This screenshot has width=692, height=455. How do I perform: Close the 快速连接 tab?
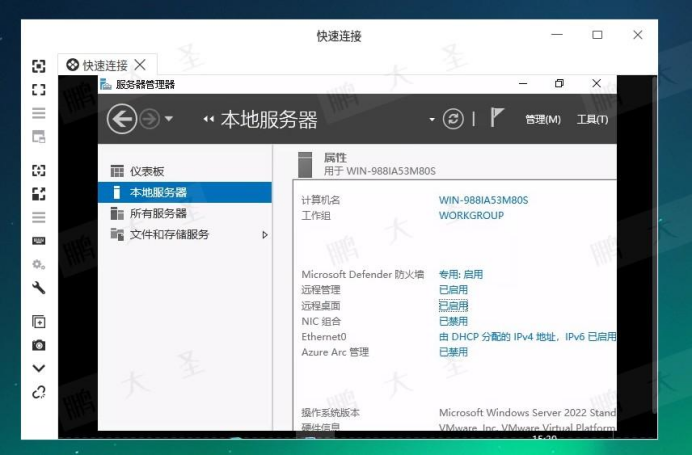[140, 65]
